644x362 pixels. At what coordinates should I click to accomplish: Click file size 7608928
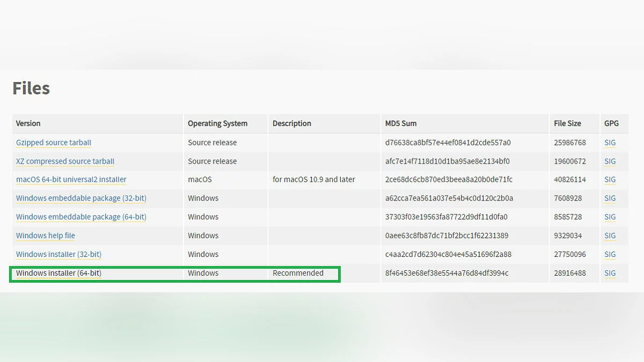pos(568,198)
